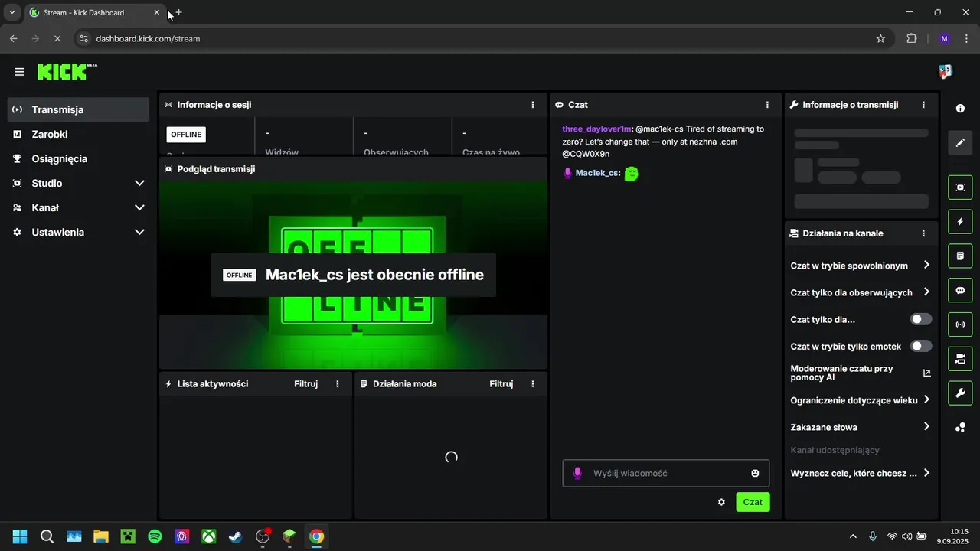Toggle the chat bubble widget icon
The image size is (980, 551).
click(960, 290)
